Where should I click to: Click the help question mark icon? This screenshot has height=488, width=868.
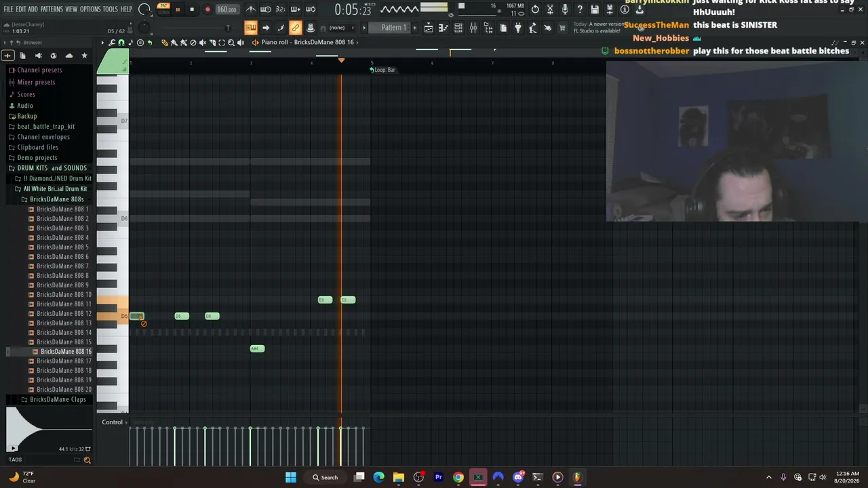(580, 9)
